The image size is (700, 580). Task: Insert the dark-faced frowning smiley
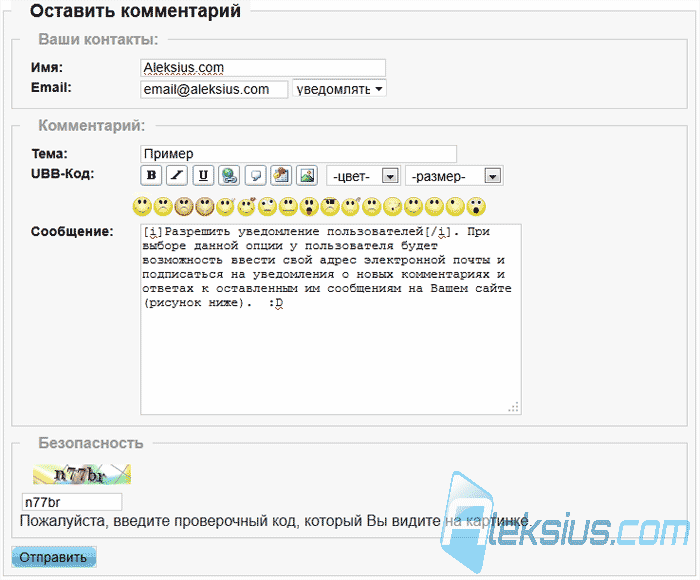click(184, 207)
